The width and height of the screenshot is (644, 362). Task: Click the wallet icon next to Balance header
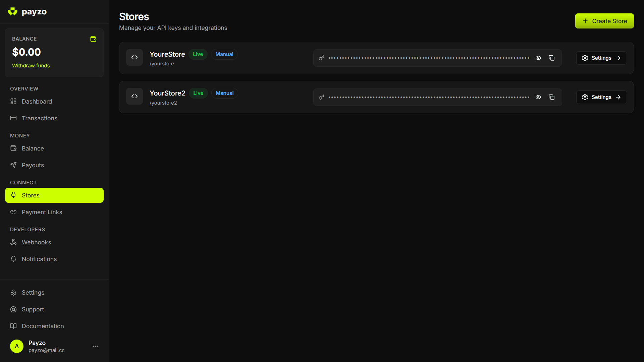tap(93, 39)
